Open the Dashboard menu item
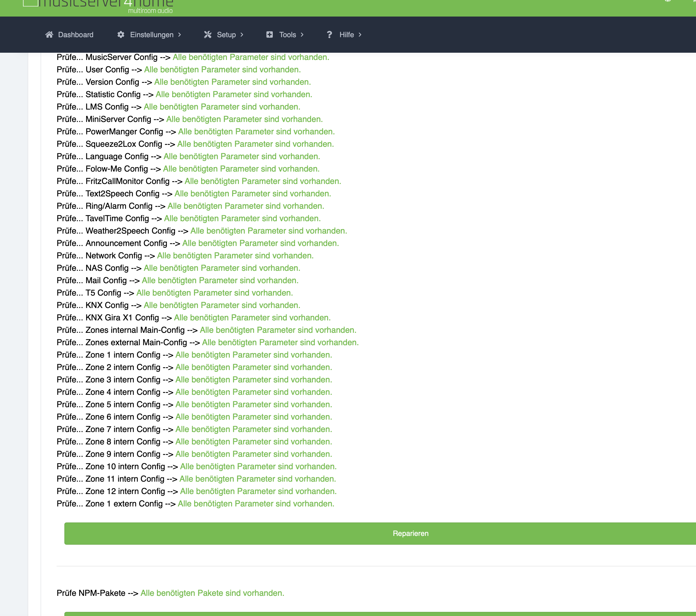696x616 pixels. (x=75, y=35)
